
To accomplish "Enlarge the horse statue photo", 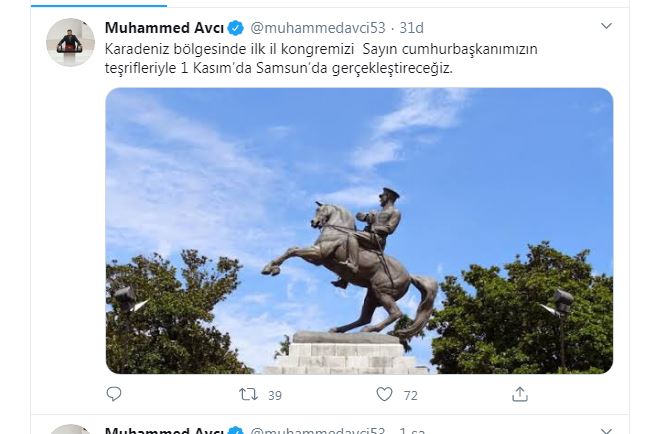I will [x=359, y=231].
